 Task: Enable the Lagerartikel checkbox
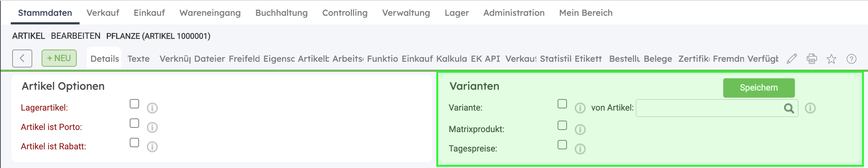(x=134, y=104)
